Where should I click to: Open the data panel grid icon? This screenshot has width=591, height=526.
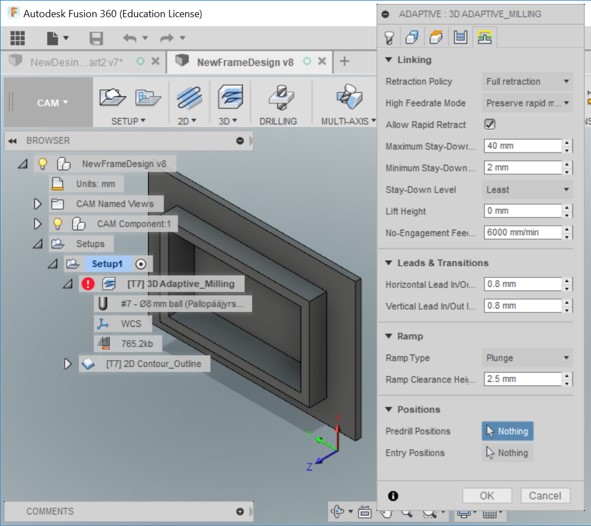pyautogui.click(x=17, y=38)
